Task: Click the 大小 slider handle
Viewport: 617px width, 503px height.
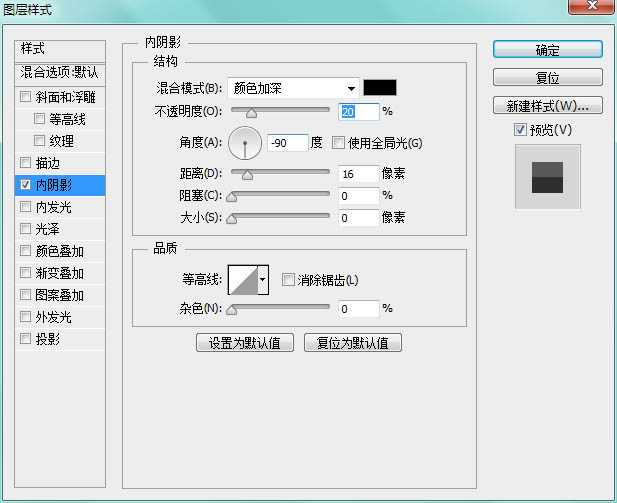Action: (x=232, y=218)
